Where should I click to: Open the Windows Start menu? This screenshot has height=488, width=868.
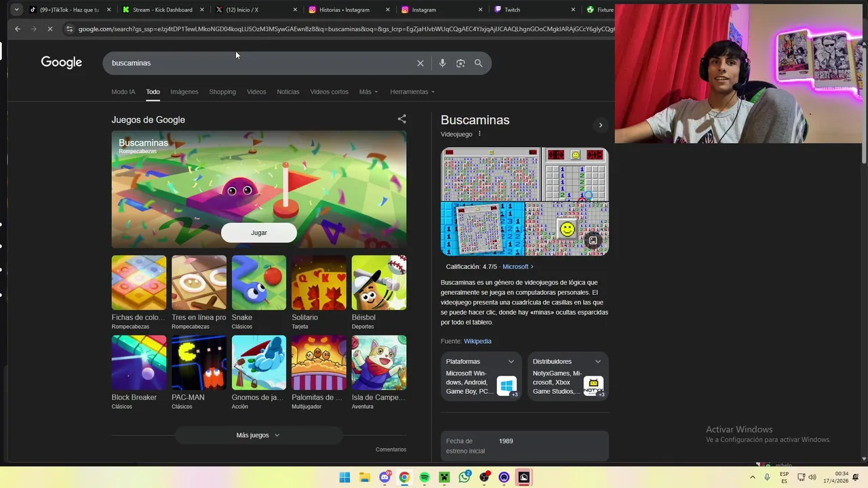click(x=344, y=477)
